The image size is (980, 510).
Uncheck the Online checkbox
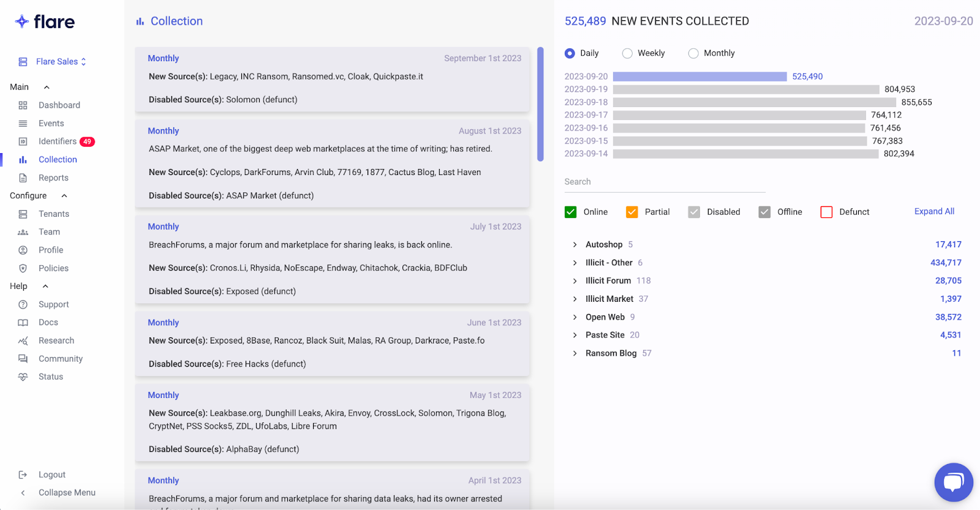(x=571, y=212)
